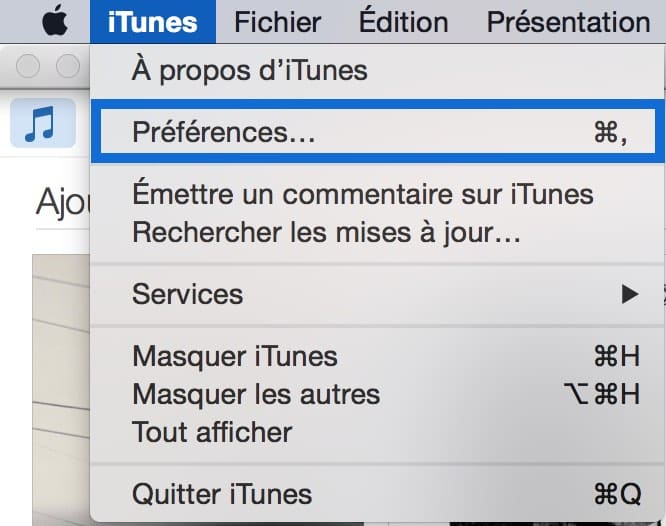The height and width of the screenshot is (526, 666).
Task: Open the Présentation menu
Action: pyautogui.click(x=568, y=22)
